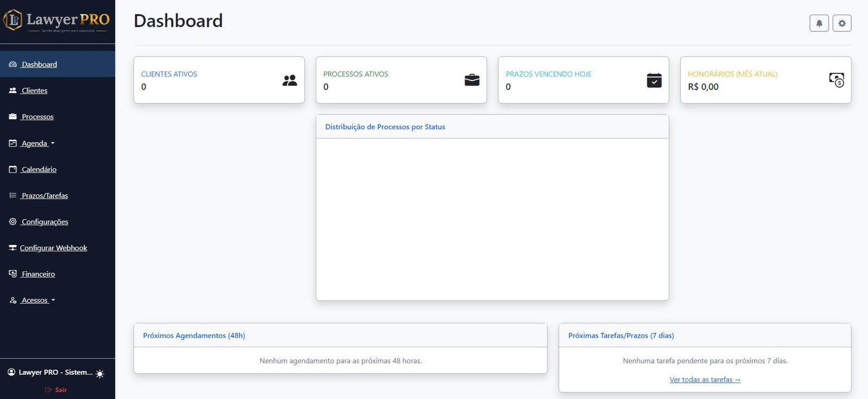Click the Processos Ativos briefcase icon
The width and height of the screenshot is (868, 399).
[x=472, y=80]
